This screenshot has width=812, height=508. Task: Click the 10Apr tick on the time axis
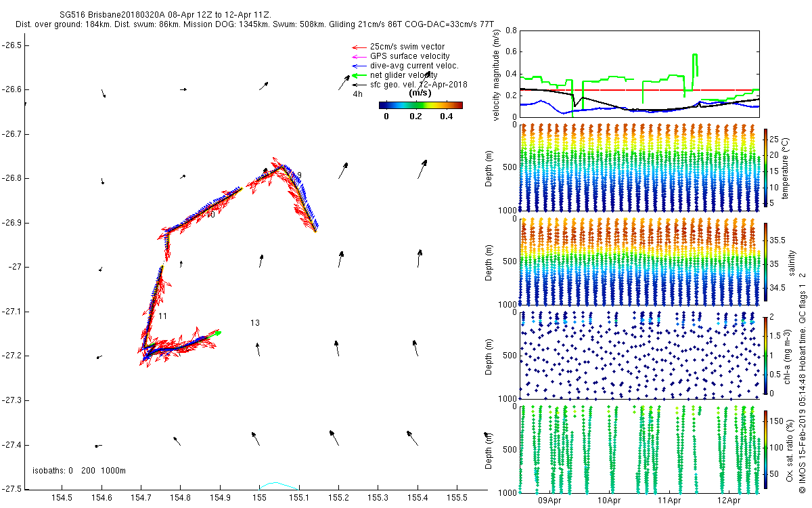coord(610,501)
